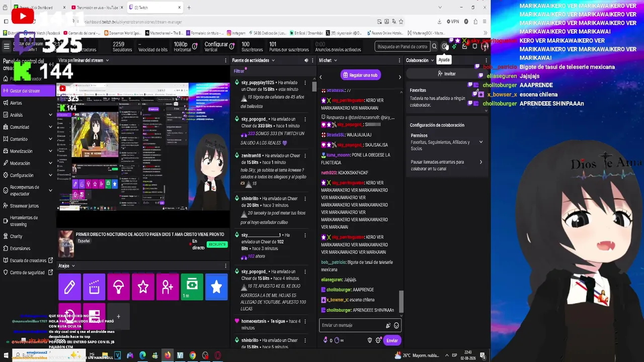Image resolution: width=644 pixels, height=362 pixels.
Task: Expand the Configuración sidebar section
Action: 50,175
